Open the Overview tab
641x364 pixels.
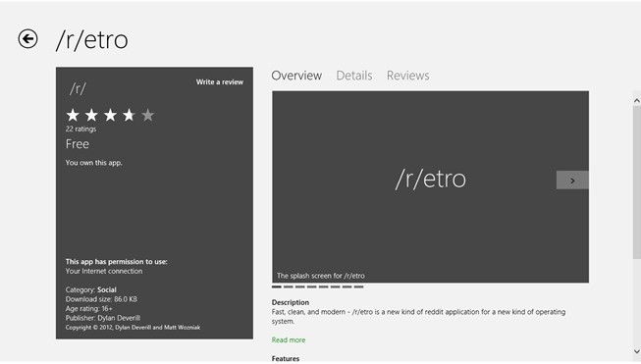[296, 76]
